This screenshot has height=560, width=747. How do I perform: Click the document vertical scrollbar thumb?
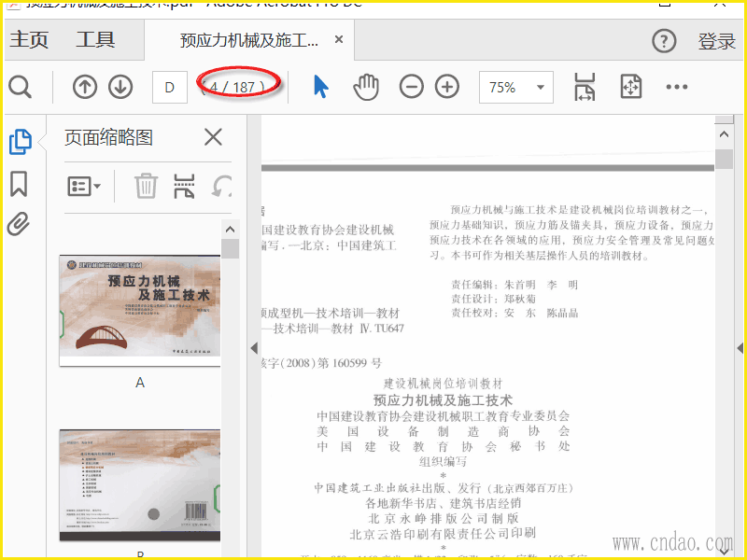(x=725, y=159)
